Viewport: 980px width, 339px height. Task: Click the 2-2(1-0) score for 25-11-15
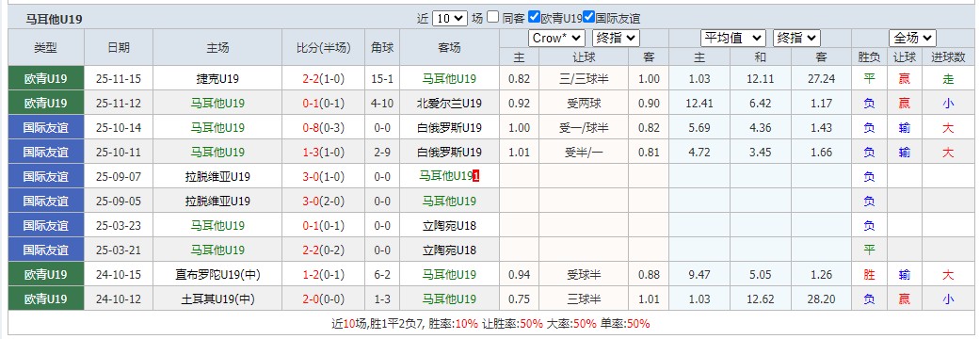(324, 79)
